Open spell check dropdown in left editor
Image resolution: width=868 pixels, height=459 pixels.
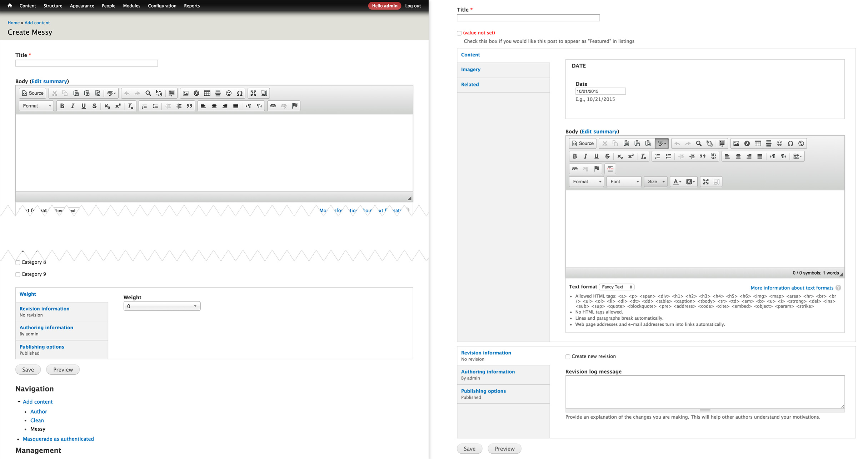coord(111,93)
